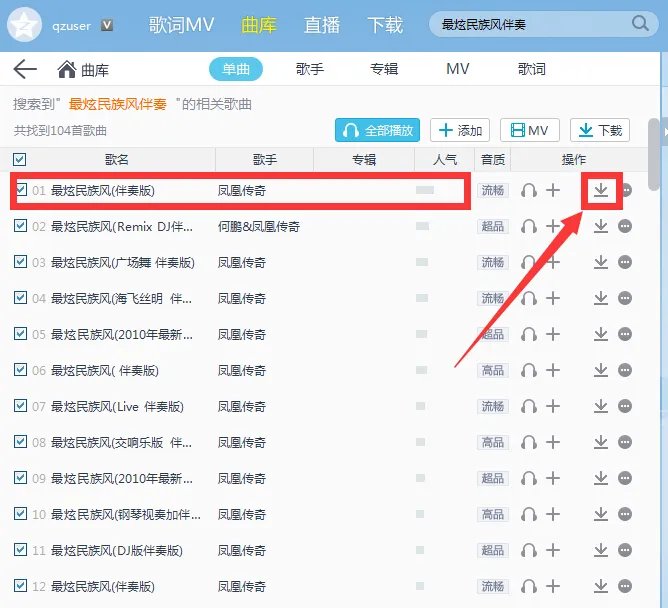Click song title 最炫民族风(Live 伴奏版)
The width and height of the screenshot is (668, 608).
click(117, 406)
